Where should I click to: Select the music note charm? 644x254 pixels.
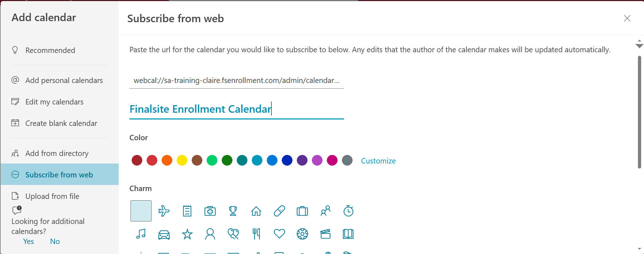point(141,234)
